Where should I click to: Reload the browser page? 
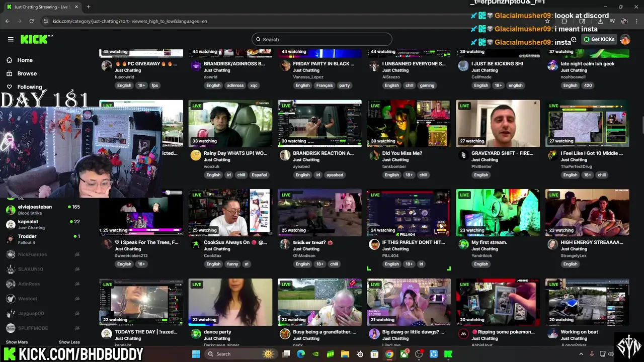click(31, 21)
